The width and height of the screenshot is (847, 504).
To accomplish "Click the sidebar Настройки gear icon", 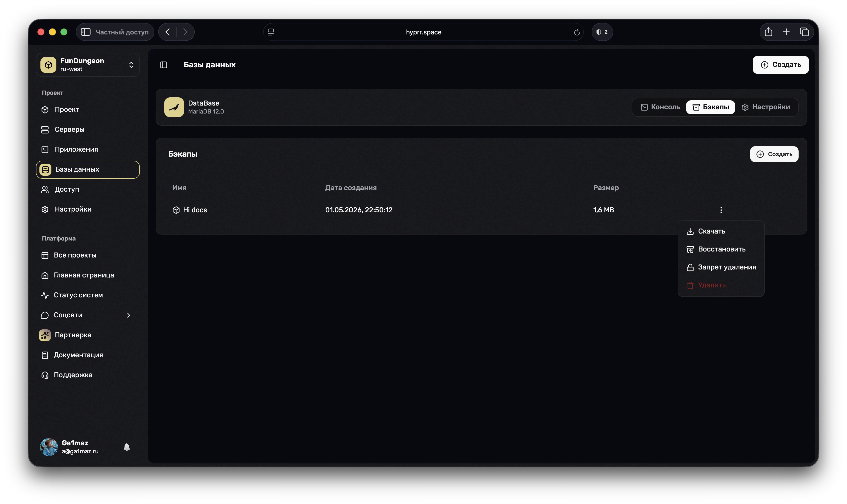I will coord(45,209).
